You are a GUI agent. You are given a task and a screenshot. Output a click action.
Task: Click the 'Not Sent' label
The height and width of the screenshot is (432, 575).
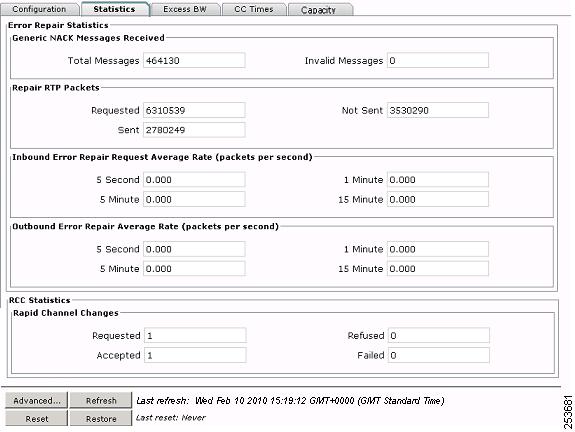click(362, 110)
